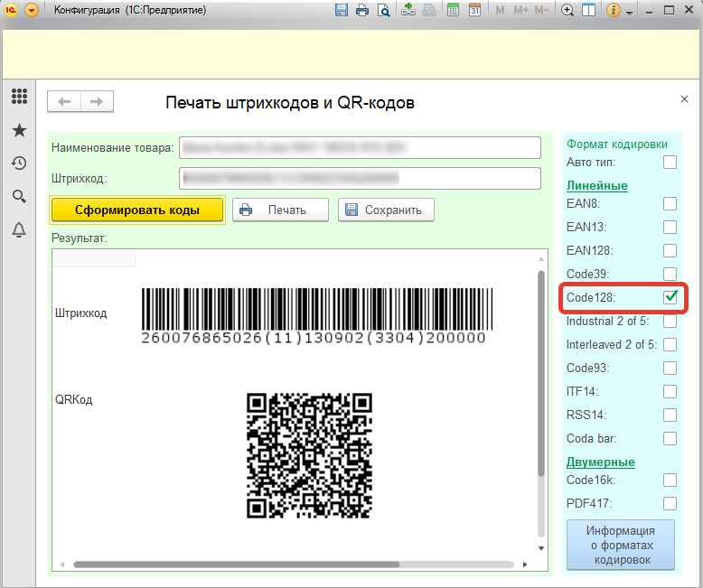Enable the Industrial 2 of 5 checkbox
Screen dimensions: 703x588
point(670,321)
